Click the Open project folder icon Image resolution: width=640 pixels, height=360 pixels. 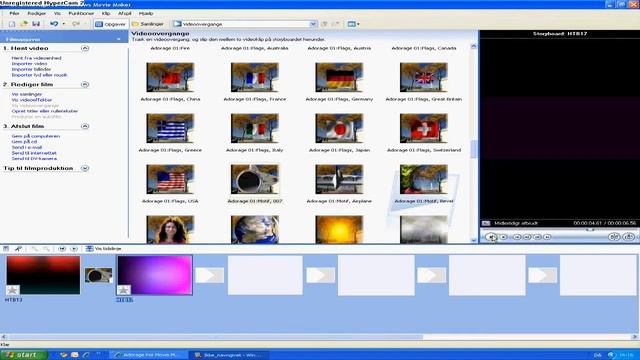24,24
